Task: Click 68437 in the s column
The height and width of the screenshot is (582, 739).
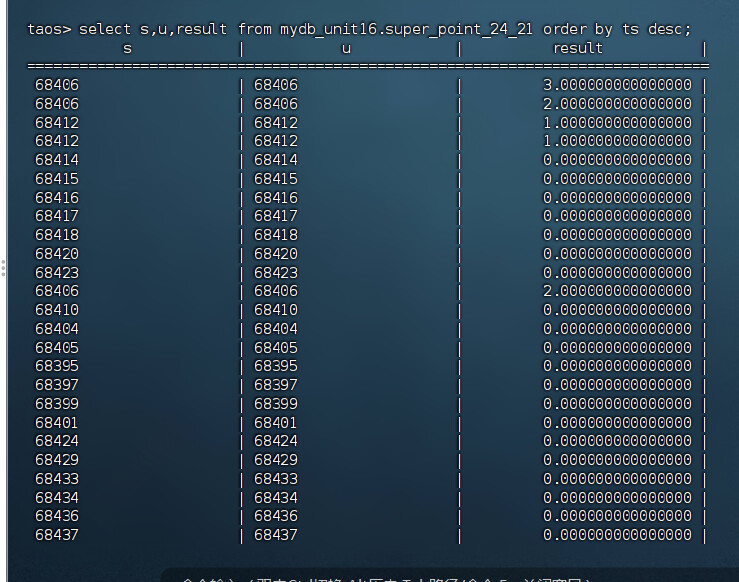Action: coord(57,535)
